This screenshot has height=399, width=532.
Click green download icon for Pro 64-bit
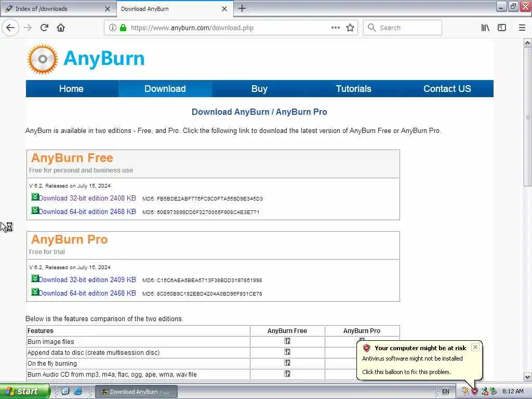click(35, 292)
